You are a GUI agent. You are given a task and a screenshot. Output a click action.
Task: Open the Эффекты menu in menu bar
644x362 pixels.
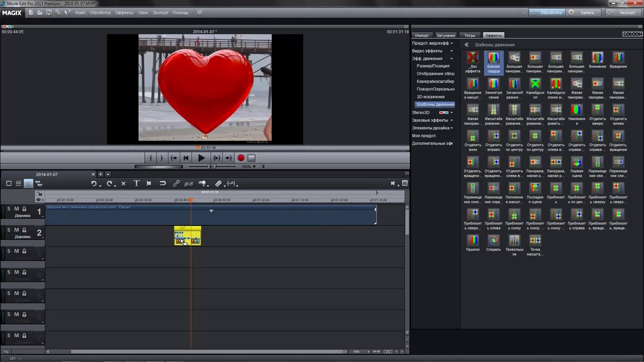click(124, 13)
